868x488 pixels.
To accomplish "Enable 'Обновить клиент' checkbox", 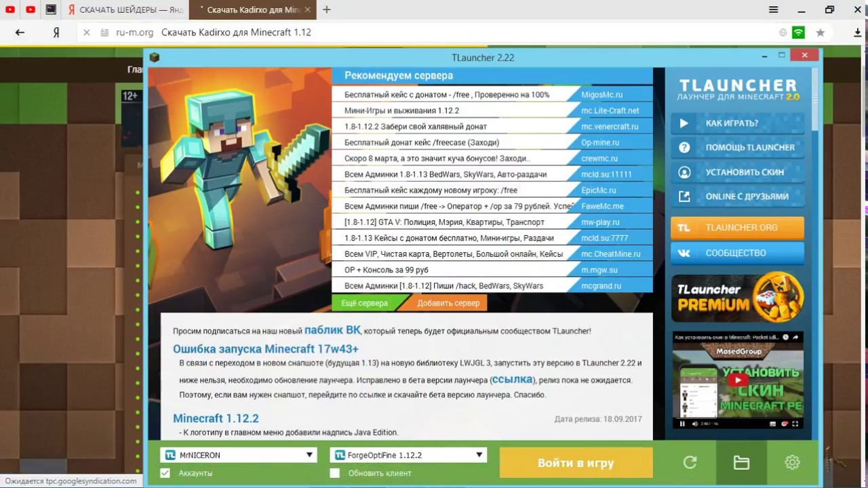I will pos(334,473).
